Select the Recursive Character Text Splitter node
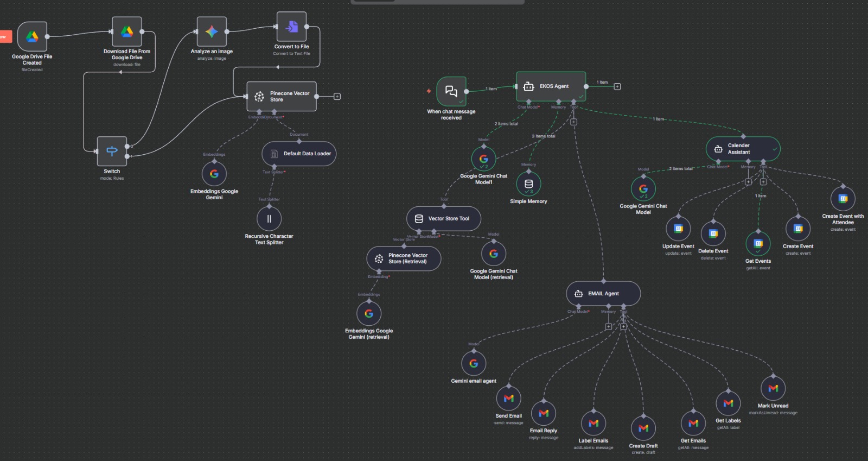This screenshot has width=868, height=461. (x=269, y=219)
